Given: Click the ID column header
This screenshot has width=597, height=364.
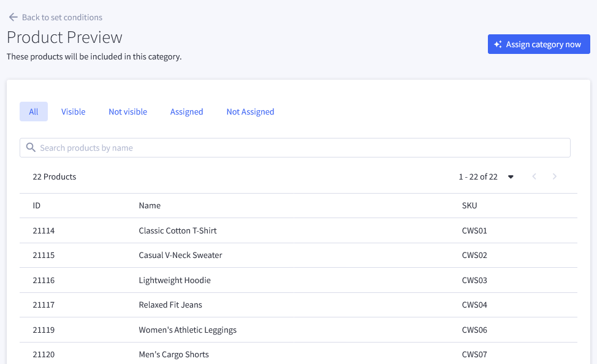Looking at the screenshot, I should click(37, 206).
